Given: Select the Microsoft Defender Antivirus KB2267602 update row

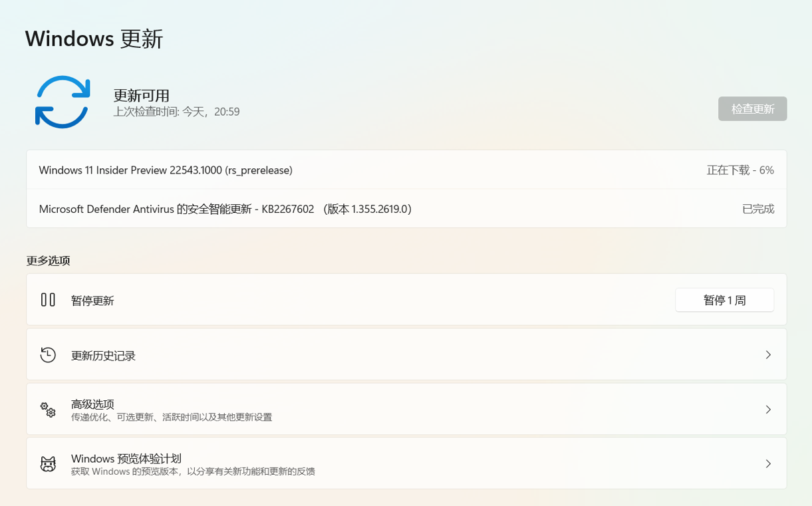Looking at the screenshot, I should (x=406, y=209).
